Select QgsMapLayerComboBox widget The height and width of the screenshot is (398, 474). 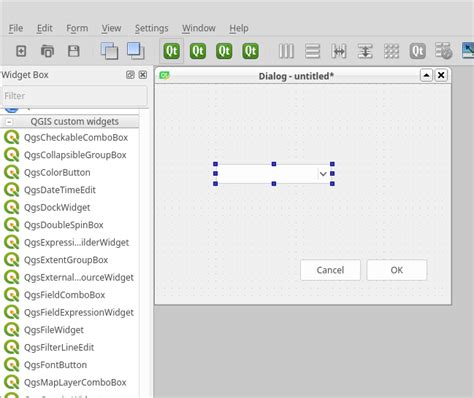[69, 383]
